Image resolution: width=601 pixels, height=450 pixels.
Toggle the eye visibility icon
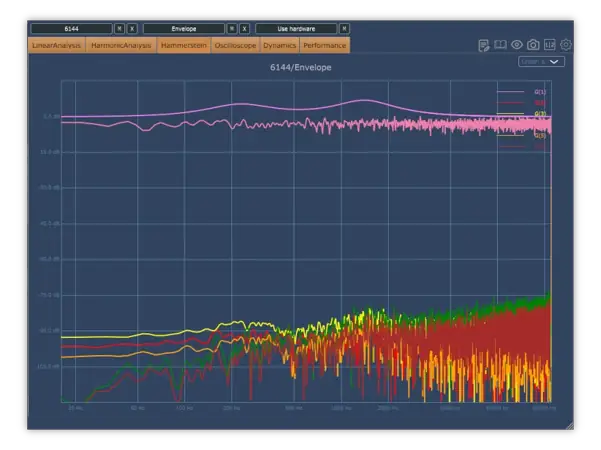(517, 45)
